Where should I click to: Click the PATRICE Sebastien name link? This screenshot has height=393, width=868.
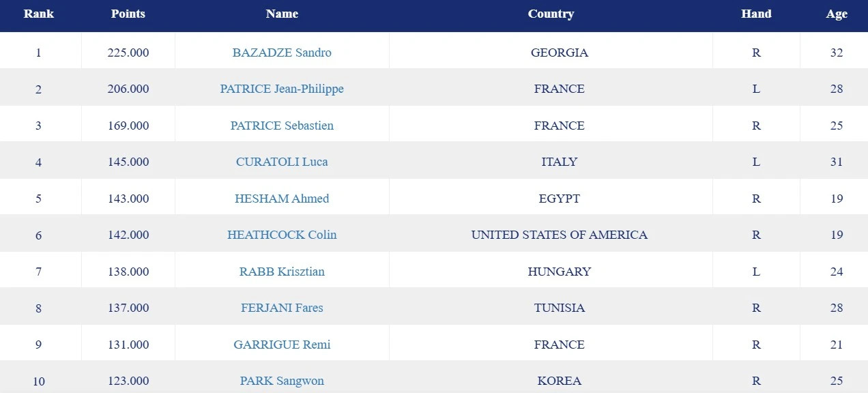[282, 126]
